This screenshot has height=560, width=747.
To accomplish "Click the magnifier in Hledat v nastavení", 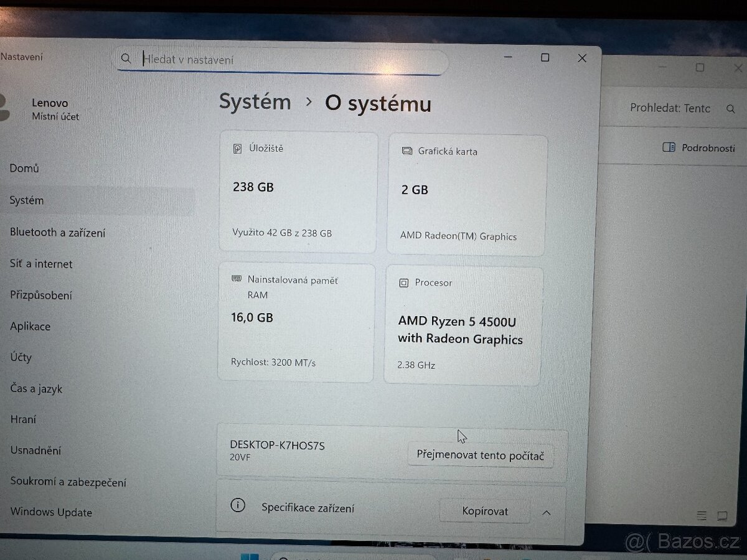I will pyautogui.click(x=126, y=58).
